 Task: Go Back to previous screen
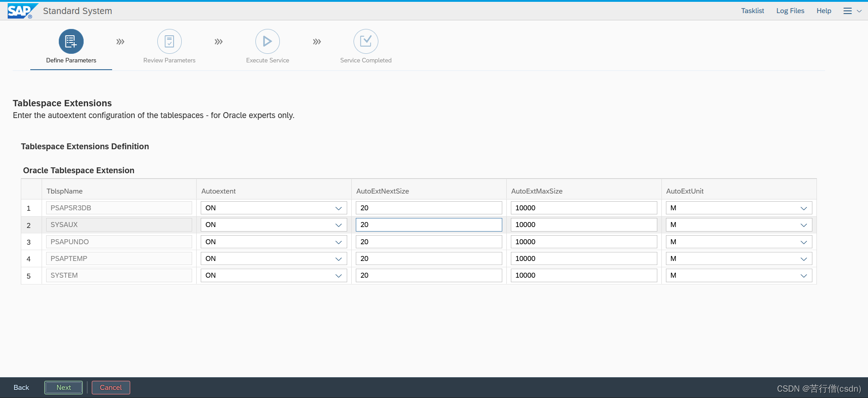pos(21,388)
